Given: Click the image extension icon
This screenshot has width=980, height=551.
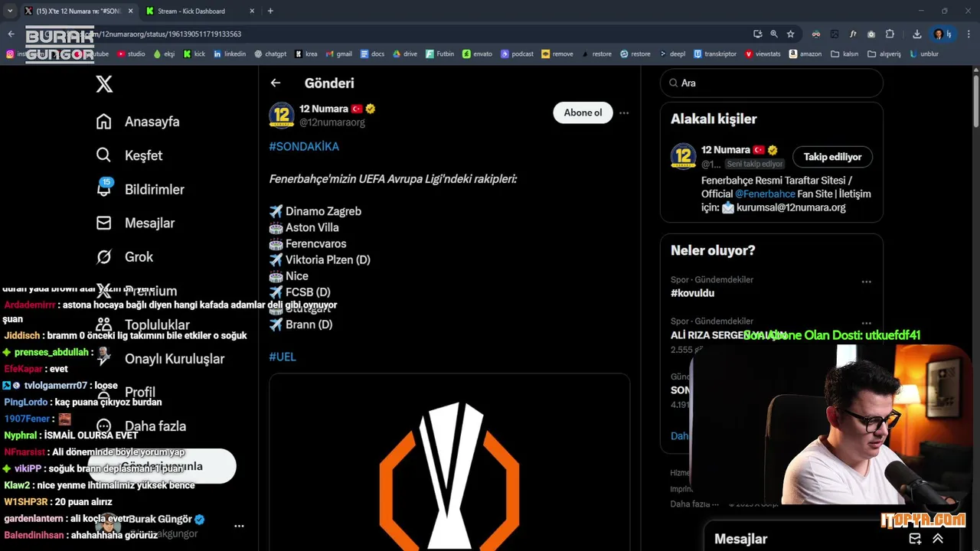Looking at the screenshot, I should [835, 34].
